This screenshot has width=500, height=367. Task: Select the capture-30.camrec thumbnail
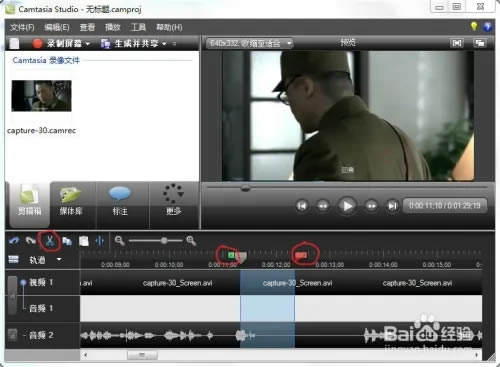41,96
